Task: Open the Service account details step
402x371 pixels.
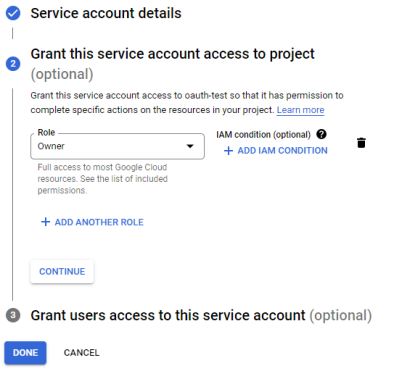Action: (106, 13)
